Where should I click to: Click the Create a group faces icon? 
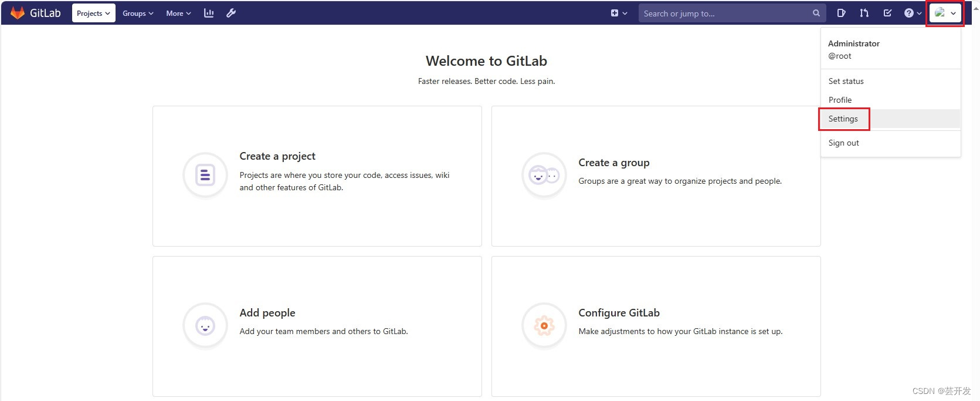click(544, 175)
